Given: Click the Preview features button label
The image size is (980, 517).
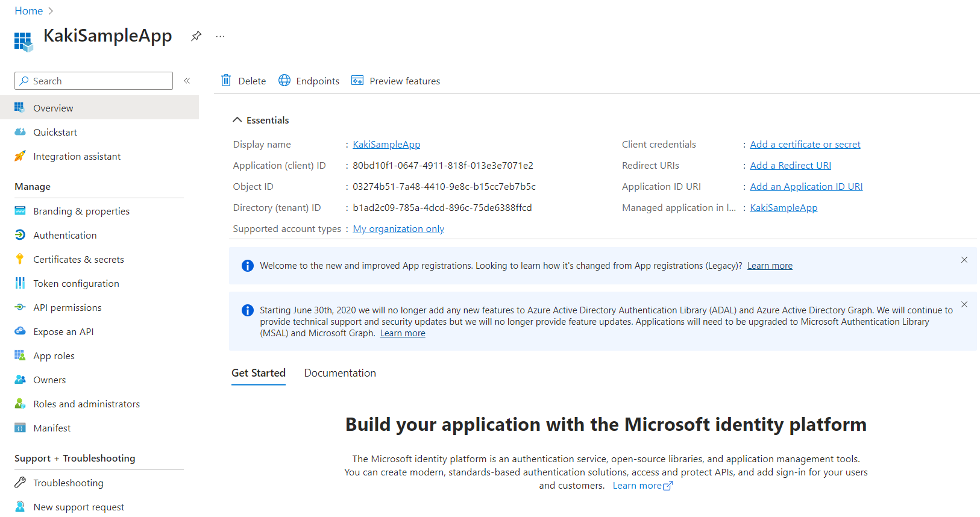Looking at the screenshot, I should coord(404,81).
